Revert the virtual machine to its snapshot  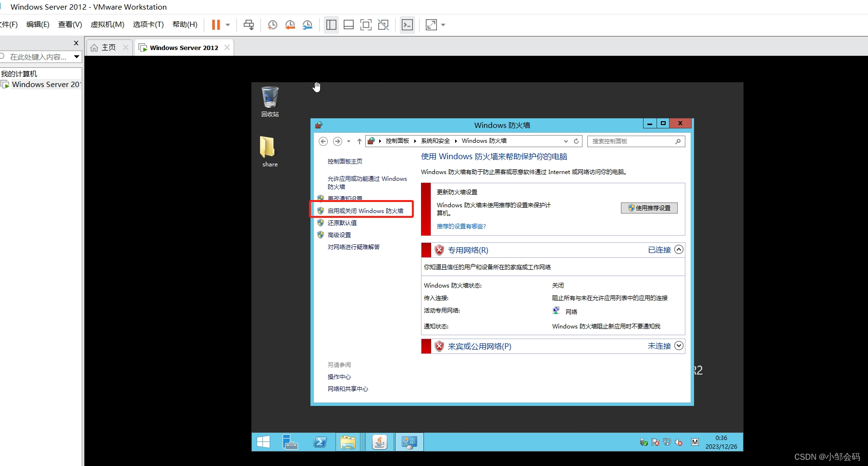tap(290, 25)
